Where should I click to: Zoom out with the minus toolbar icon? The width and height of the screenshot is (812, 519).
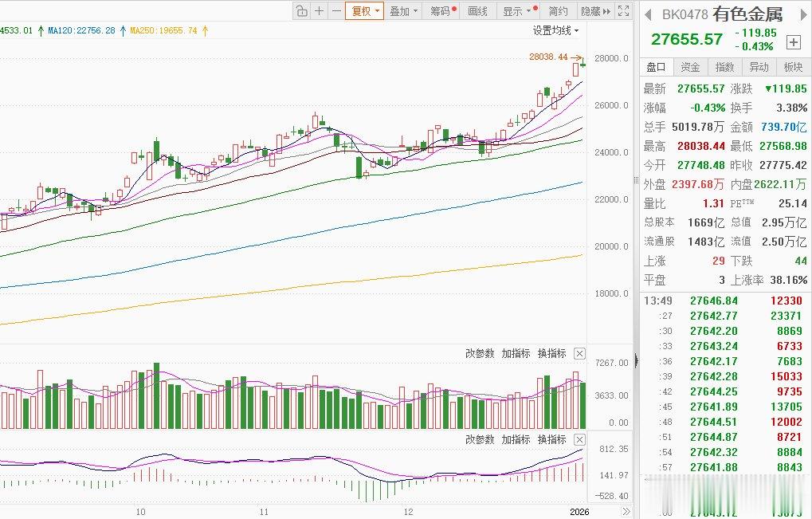point(336,11)
